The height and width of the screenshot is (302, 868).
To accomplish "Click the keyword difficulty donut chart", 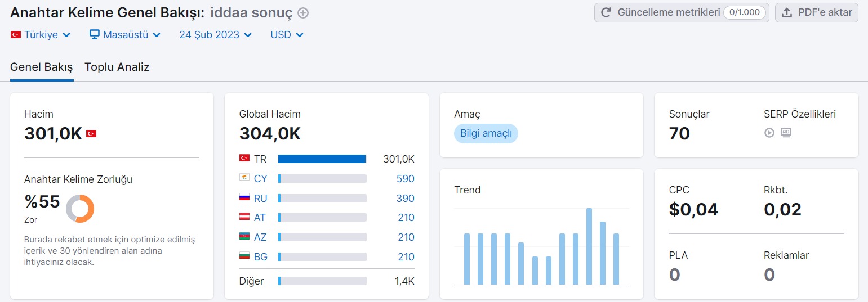I will pos(80,208).
